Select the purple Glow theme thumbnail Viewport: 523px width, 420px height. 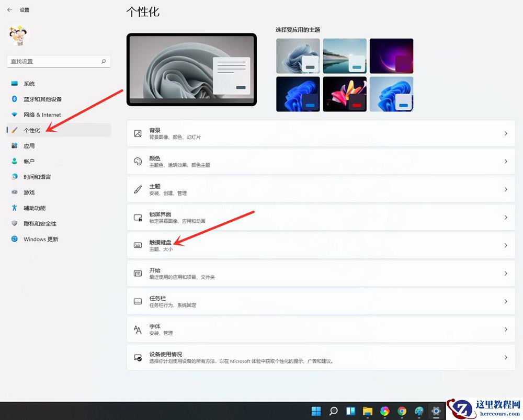pos(391,55)
